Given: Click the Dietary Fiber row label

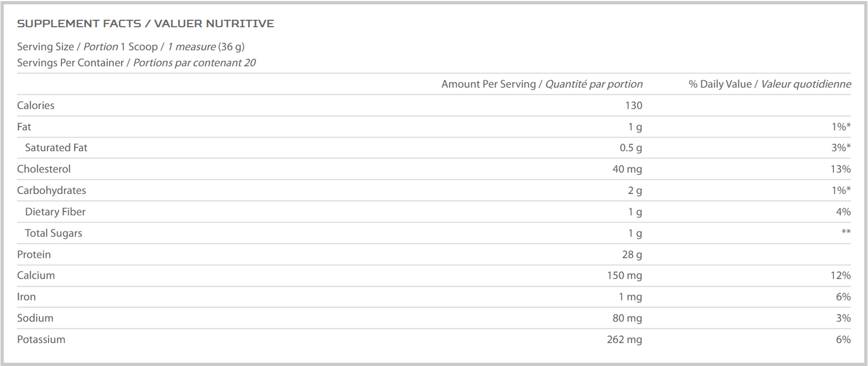Looking at the screenshot, I should (56, 212).
